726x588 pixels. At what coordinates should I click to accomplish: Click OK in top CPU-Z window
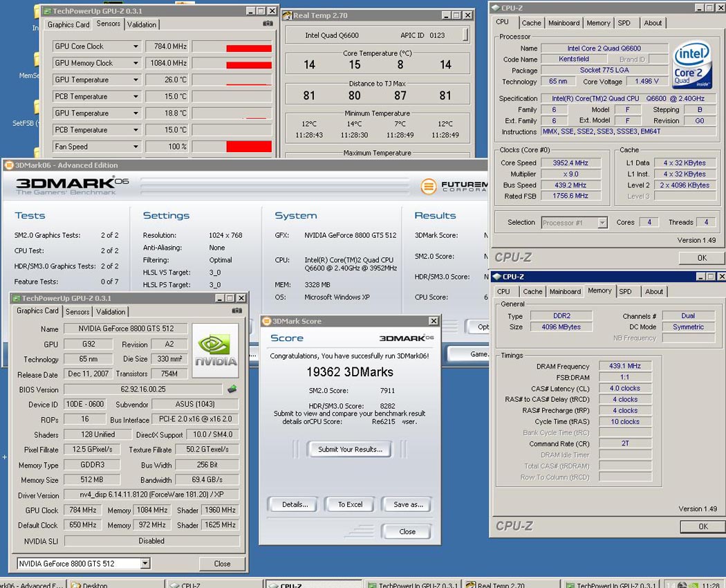[702, 257]
